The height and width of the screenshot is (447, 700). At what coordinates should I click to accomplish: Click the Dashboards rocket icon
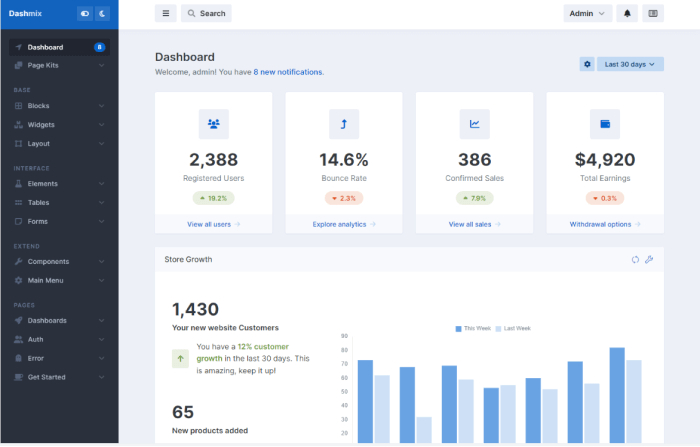coord(18,320)
